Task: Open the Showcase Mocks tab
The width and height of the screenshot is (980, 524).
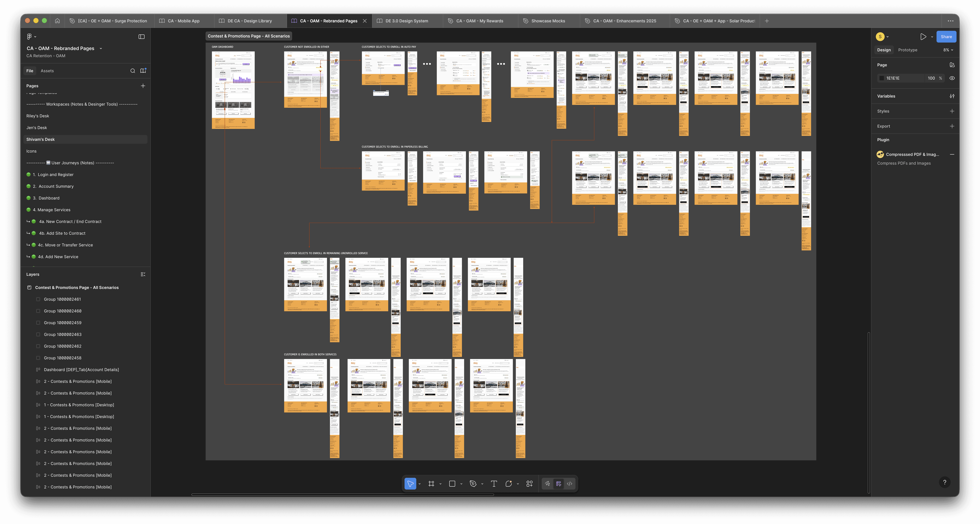Action: (x=548, y=21)
